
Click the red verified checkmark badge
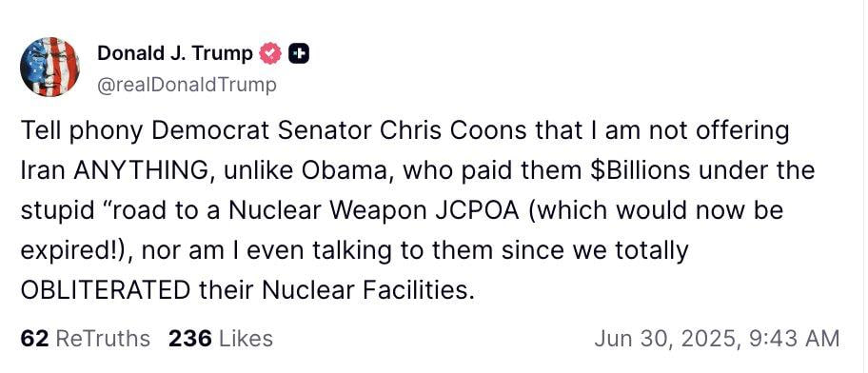click(x=270, y=53)
